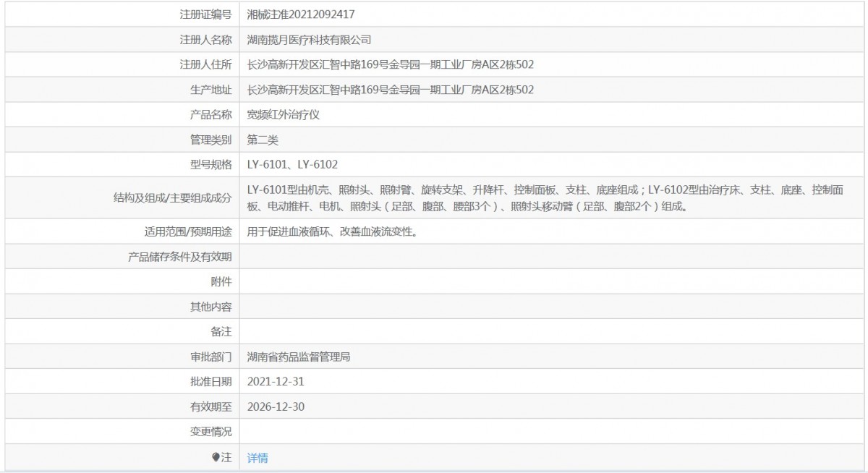Viewport: 868px width, 473px height.
Task: Click the 审批部门 label
Action: coord(210,357)
